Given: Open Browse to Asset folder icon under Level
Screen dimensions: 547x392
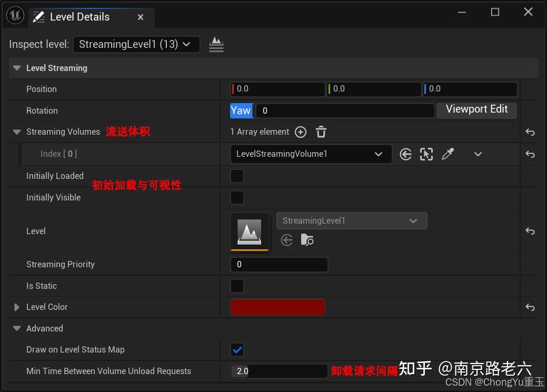Looking at the screenshot, I should point(307,240).
